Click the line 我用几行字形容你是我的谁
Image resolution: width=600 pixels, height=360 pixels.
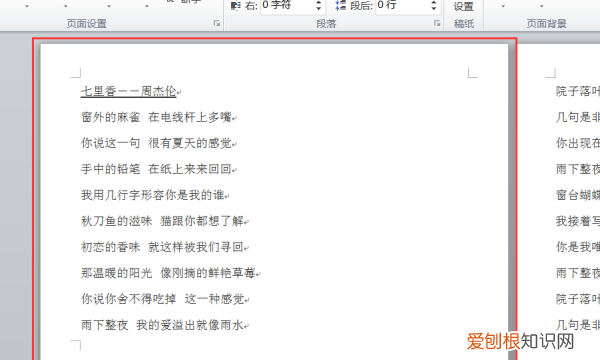(153, 195)
